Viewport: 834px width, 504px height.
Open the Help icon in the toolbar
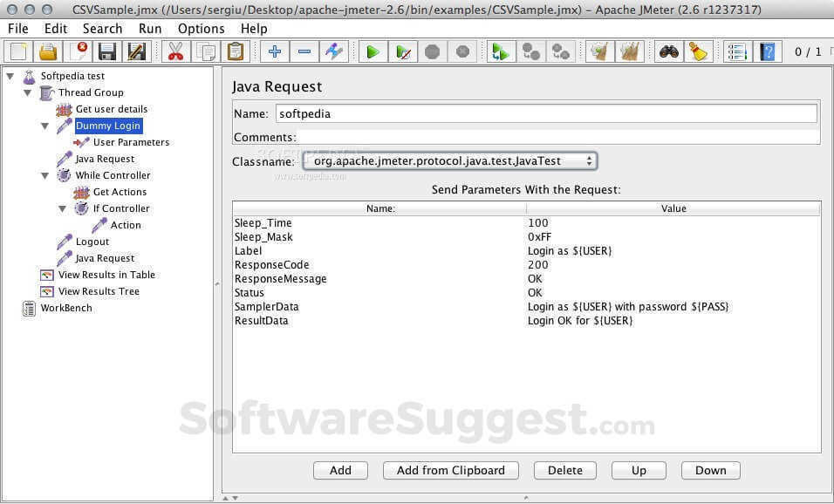click(767, 51)
